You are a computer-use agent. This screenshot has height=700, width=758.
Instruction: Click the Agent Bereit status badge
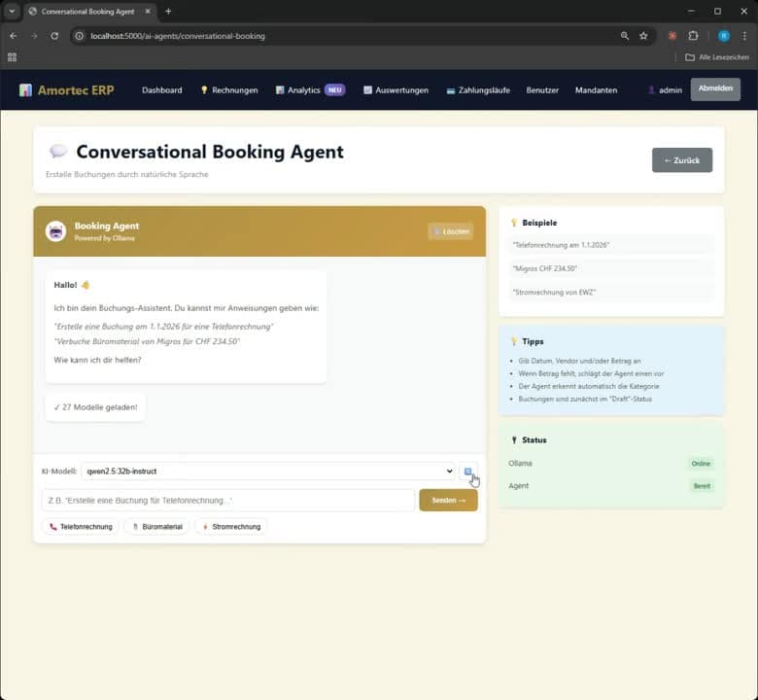point(702,486)
